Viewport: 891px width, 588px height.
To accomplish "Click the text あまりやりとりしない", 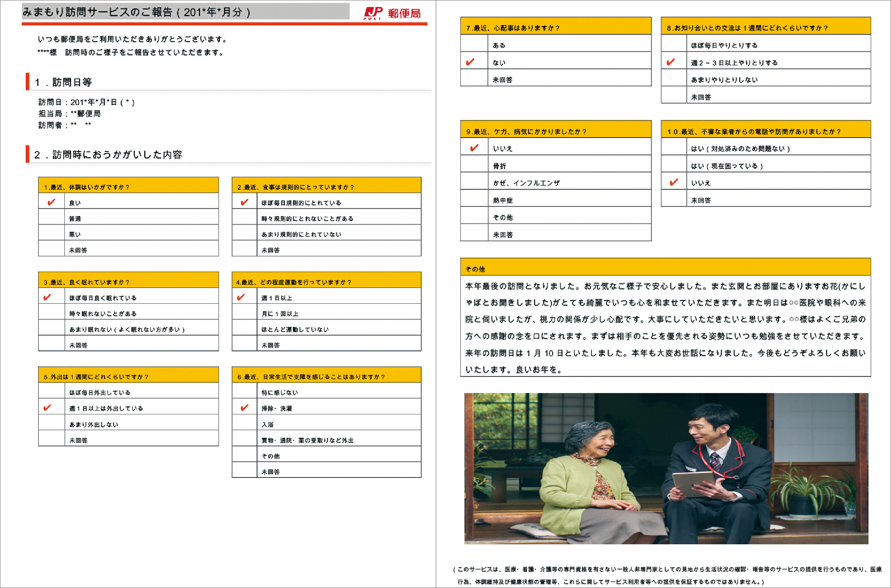I will (724, 80).
